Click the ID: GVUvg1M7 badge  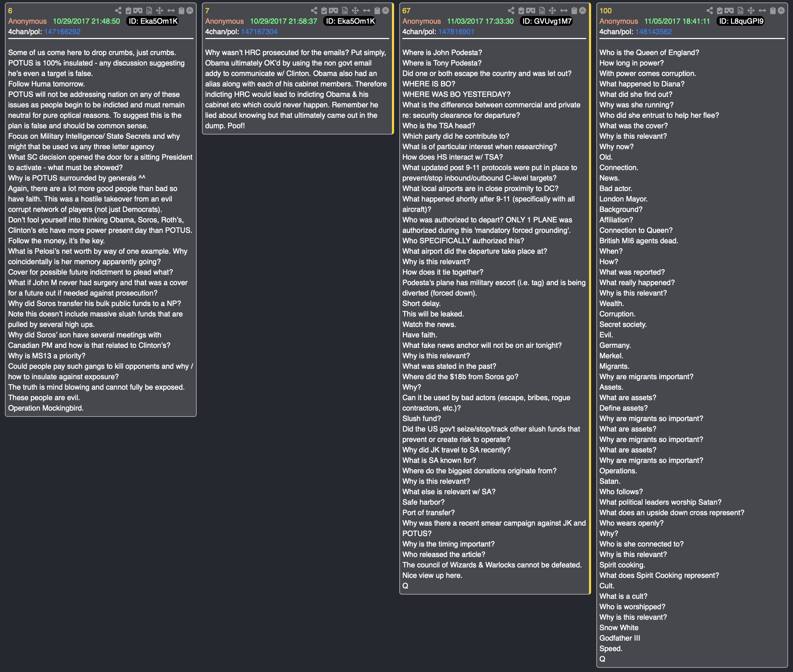click(x=547, y=21)
